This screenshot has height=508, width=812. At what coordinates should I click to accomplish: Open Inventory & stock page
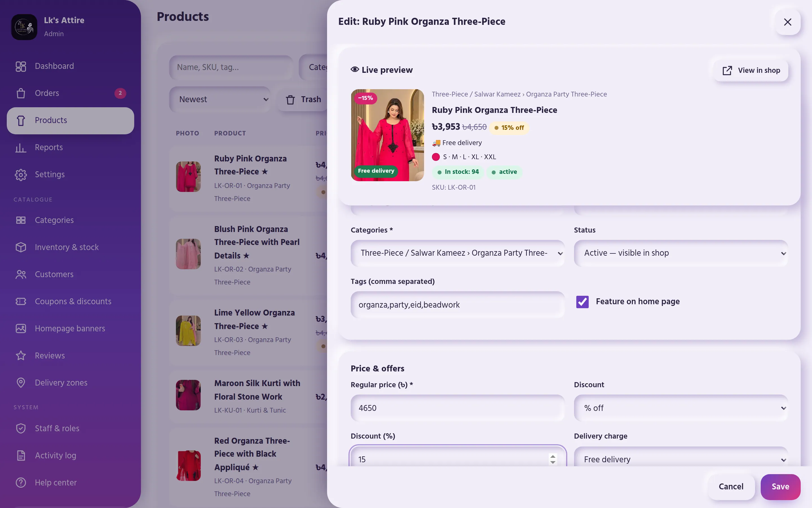(x=70, y=247)
